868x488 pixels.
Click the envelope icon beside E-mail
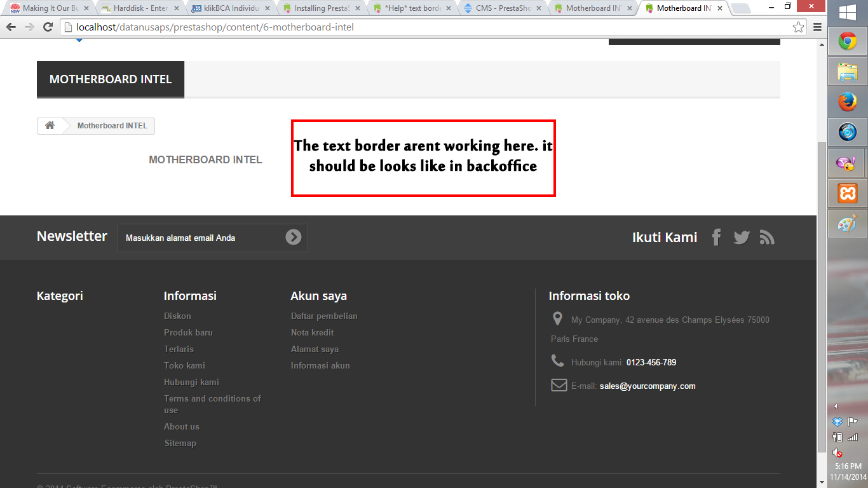(x=559, y=385)
